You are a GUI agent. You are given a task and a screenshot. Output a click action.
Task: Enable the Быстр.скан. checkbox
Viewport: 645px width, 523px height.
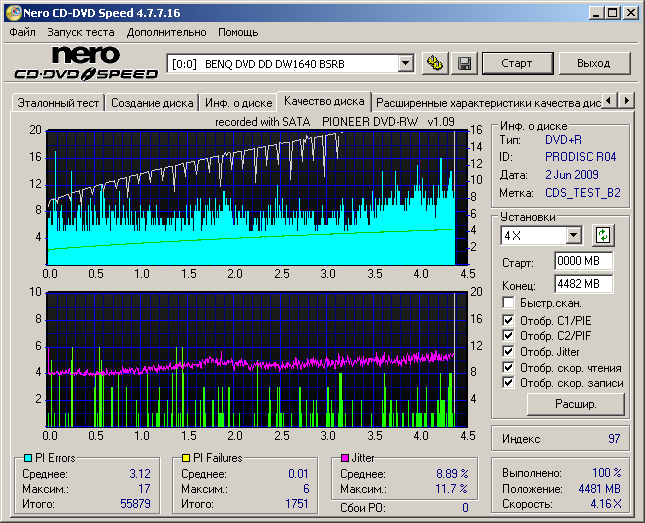click(509, 303)
